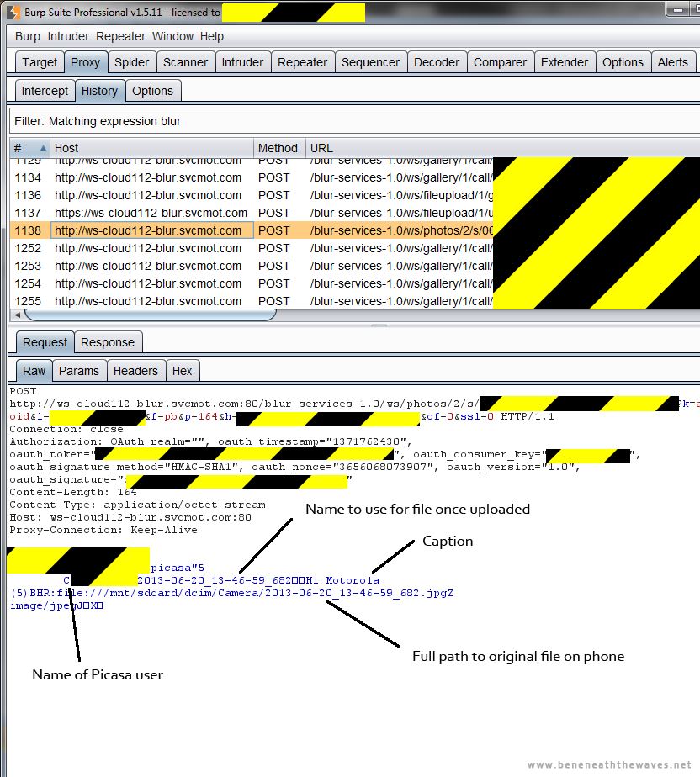Sort by the # column header

click(29, 148)
